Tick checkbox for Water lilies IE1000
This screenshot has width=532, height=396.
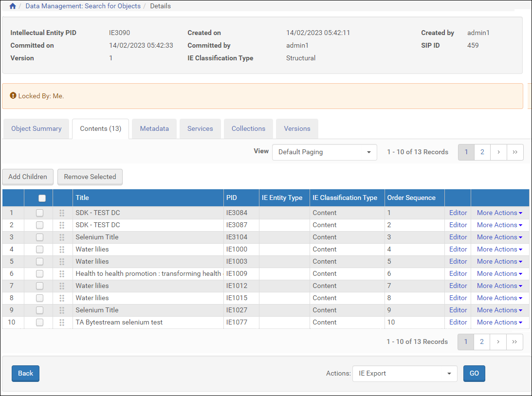tap(40, 250)
